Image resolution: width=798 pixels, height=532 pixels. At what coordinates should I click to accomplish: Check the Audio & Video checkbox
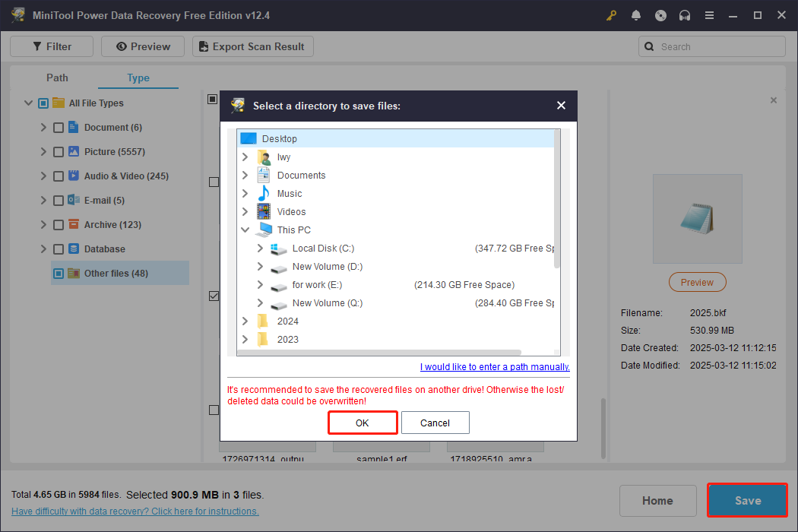59,176
